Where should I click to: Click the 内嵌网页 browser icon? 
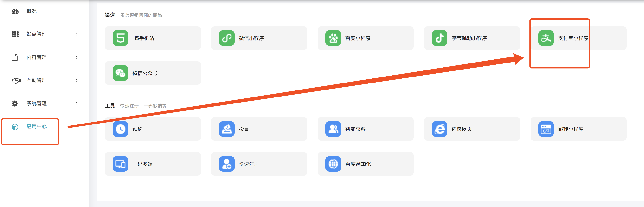tap(439, 129)
